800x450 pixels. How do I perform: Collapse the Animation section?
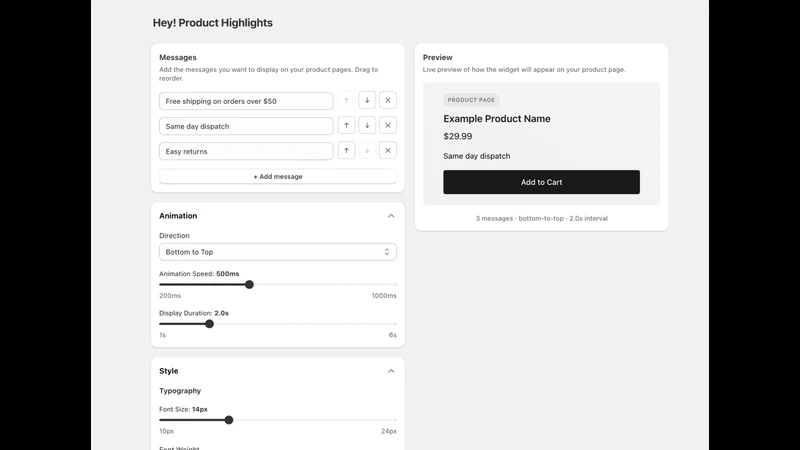click(391, 216)
